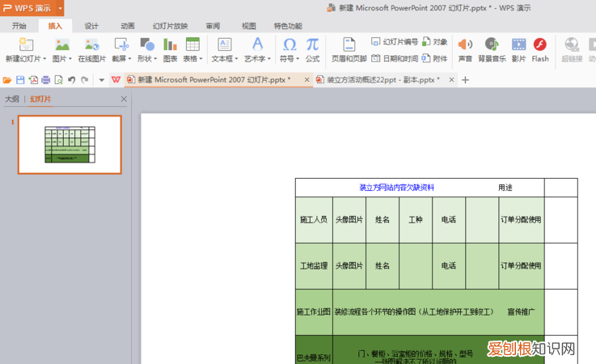The image size is (596, 364).
Task: Export to PDF icon
Action: pyautogui.click(x=33, y=80)
